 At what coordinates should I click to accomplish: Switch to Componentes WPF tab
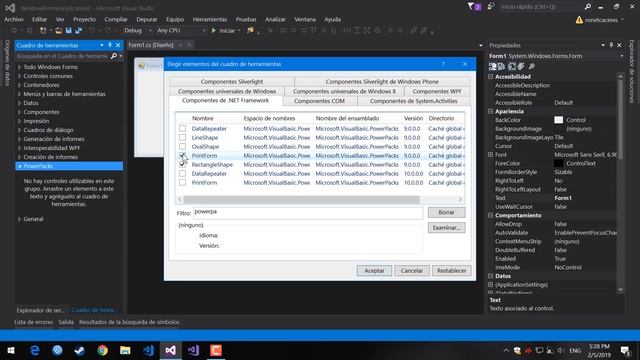click(x=437, y=91)
